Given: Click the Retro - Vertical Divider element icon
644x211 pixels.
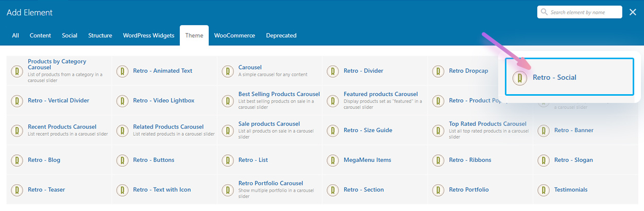Looking at the screenshot, I should pos(18,101).
